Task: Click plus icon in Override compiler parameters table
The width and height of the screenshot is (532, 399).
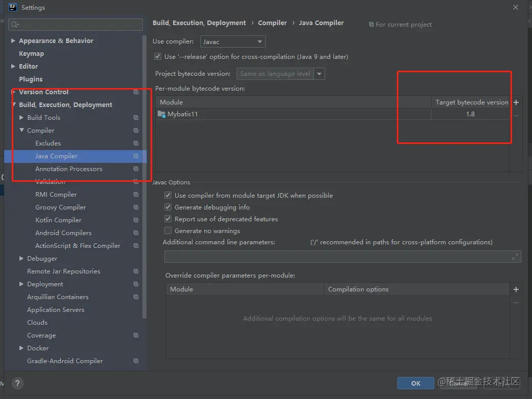Action: pos(516,289)
